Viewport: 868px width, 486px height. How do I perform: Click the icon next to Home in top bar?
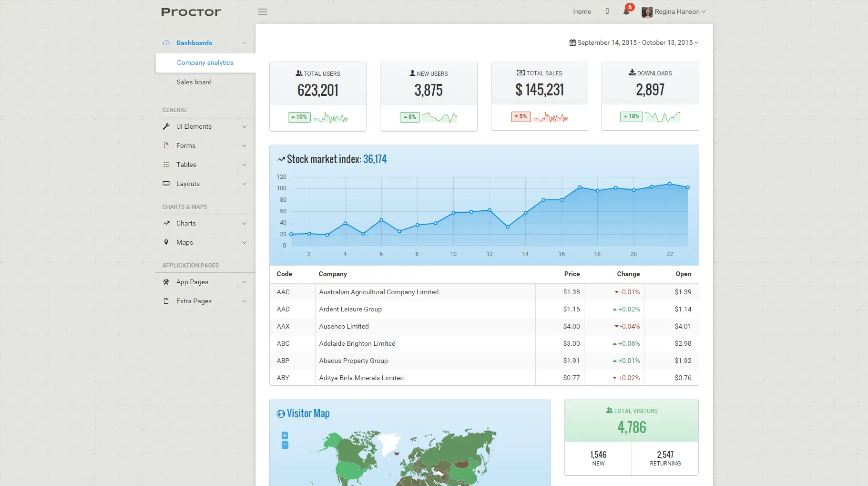pyautogui.click(x=607, y=11)
